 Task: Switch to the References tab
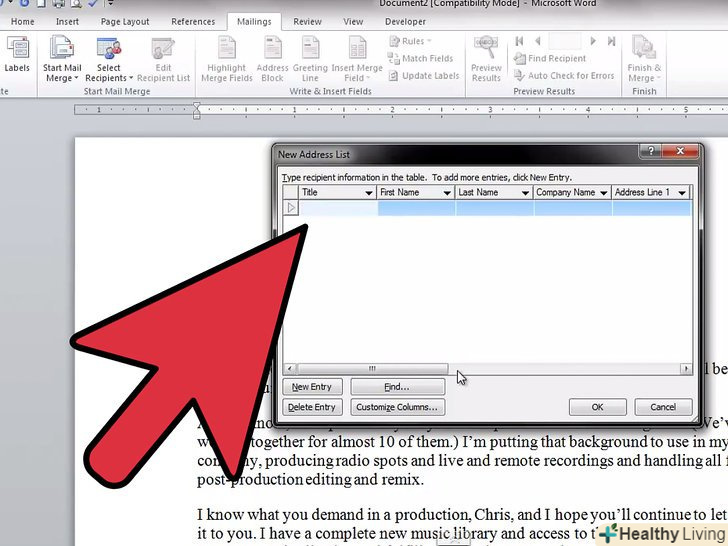tap(193, 22)
